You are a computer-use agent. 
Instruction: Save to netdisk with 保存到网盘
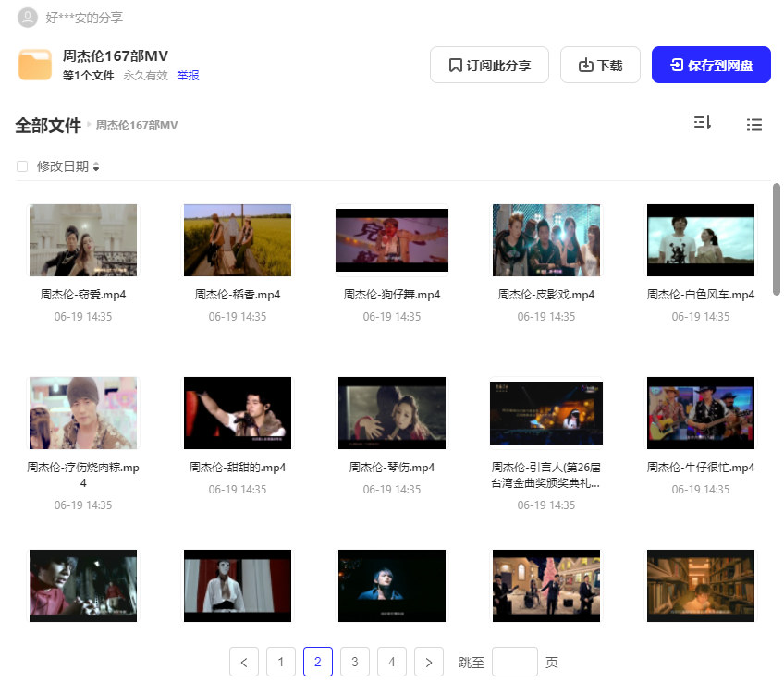pyautogui.click(x=711, y=65)
